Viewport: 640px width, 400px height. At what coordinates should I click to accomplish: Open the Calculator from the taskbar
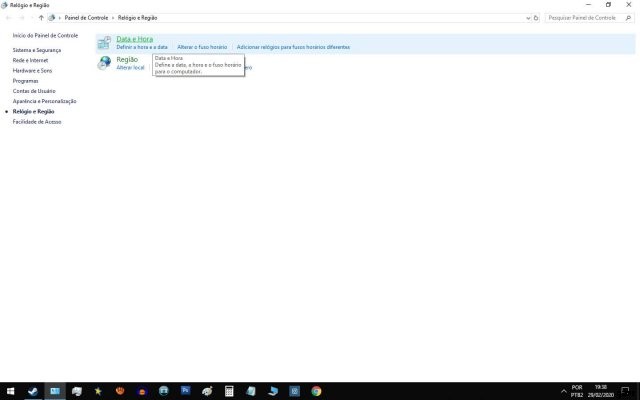[x=229, y=391]
